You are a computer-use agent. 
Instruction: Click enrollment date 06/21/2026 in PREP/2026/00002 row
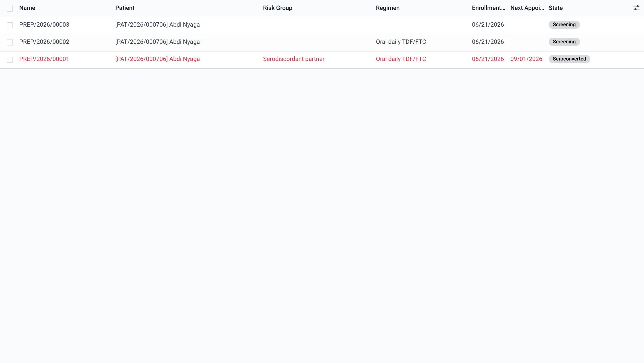pyautogui.click(x=488, y=42)
